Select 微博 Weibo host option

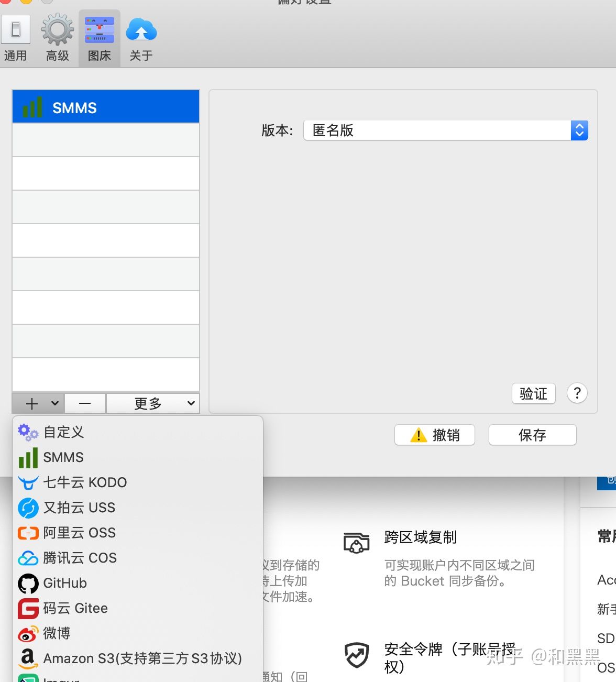pyautogui.click(x=57, y=633)
